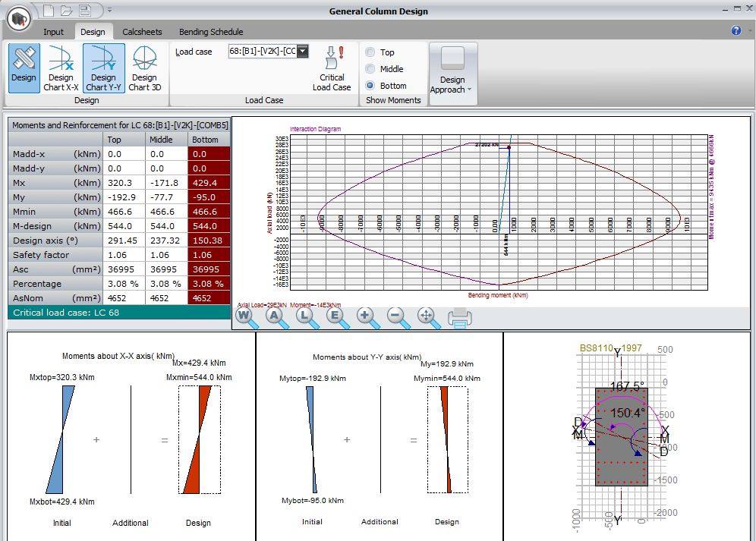Image resolution: width=756 pixels, height=541 pixels.
Task: Click Top Asc value 36995
Action: click(x=124, y=269)
